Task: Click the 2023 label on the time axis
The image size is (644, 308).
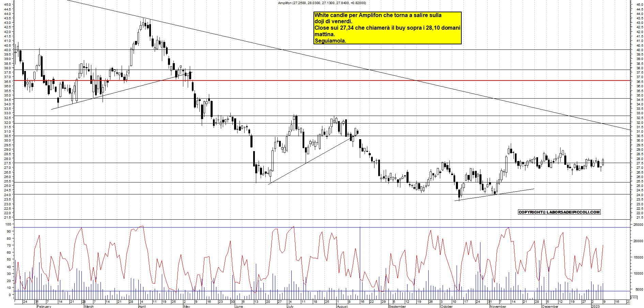Action: coord(595,306)
